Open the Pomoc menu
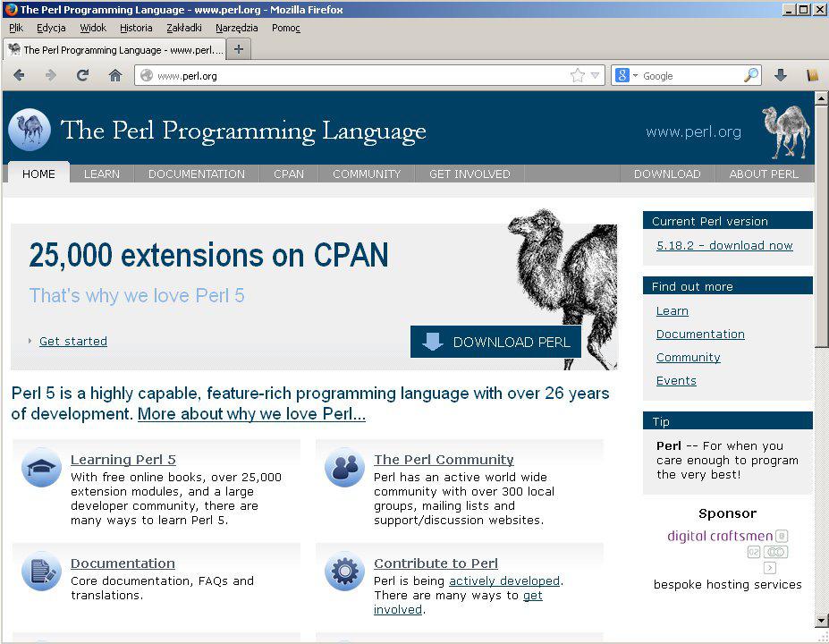This screenshot has width=829, height=644. pyautogui.click(x=286, y=28)
